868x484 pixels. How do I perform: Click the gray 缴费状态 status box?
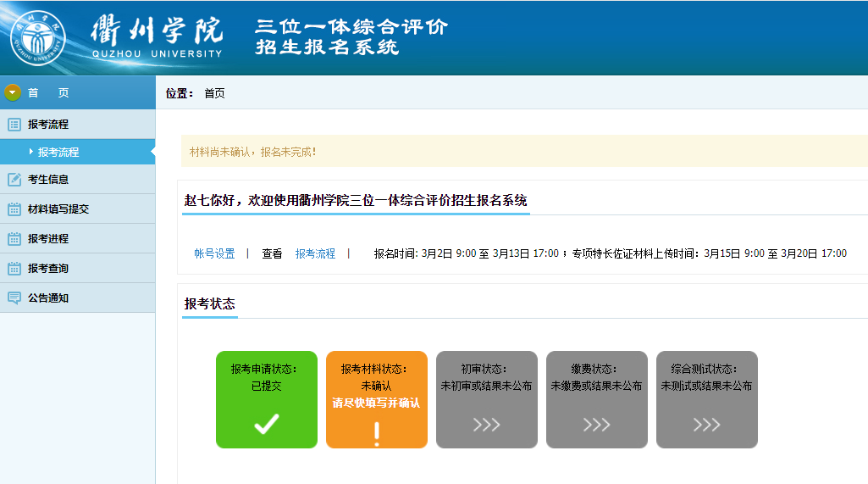tap(596, 399)
